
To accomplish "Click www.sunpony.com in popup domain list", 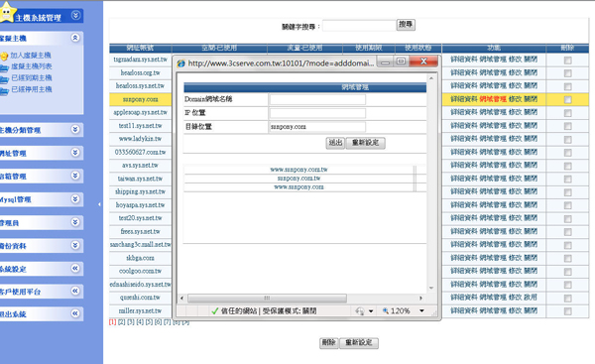I will (x=299, y=187).
